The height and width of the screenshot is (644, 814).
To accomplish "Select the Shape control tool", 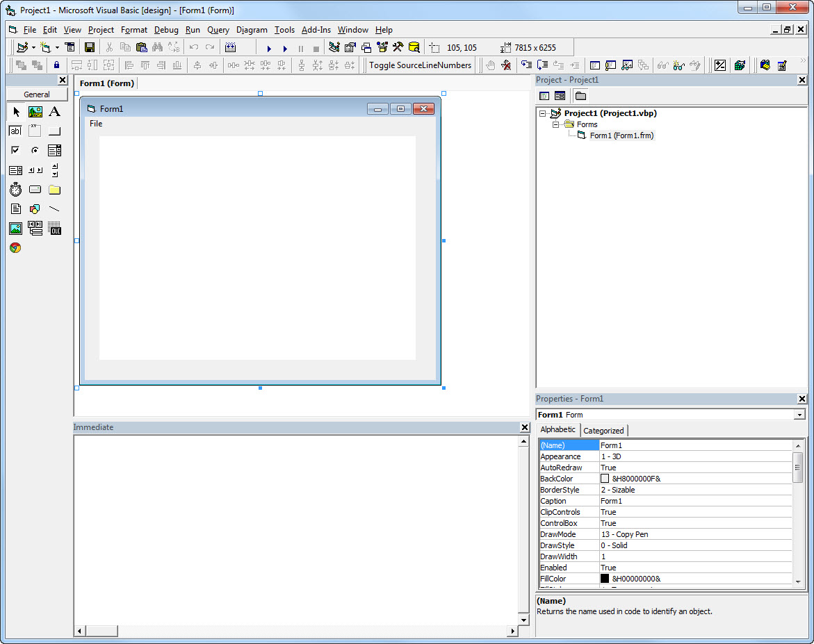I will (35, 209).
